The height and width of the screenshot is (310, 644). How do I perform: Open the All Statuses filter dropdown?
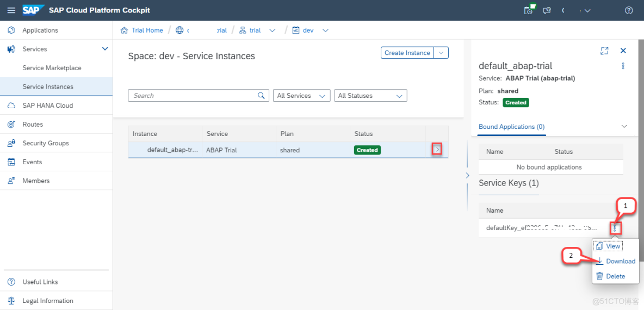click(370, 96)
